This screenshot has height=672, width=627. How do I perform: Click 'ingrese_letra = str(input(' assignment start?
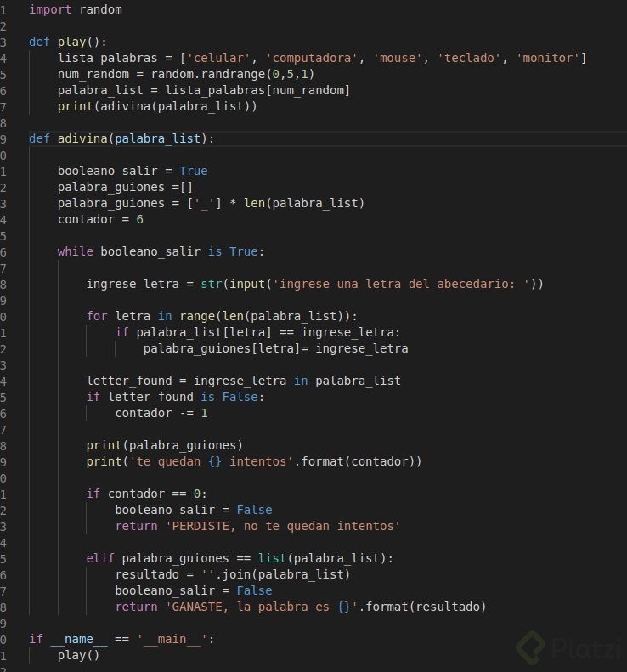[x=179, y=284]
